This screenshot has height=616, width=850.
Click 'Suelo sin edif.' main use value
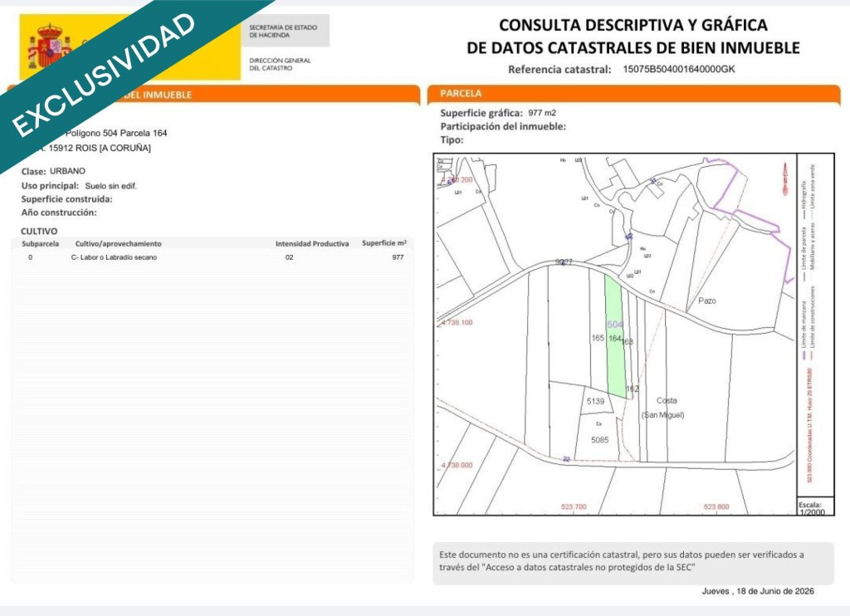tap(110, 185)
